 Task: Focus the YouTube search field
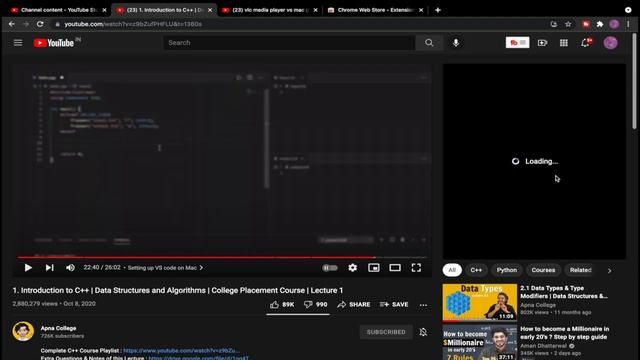pyautogui.click(x=289, y=42)
